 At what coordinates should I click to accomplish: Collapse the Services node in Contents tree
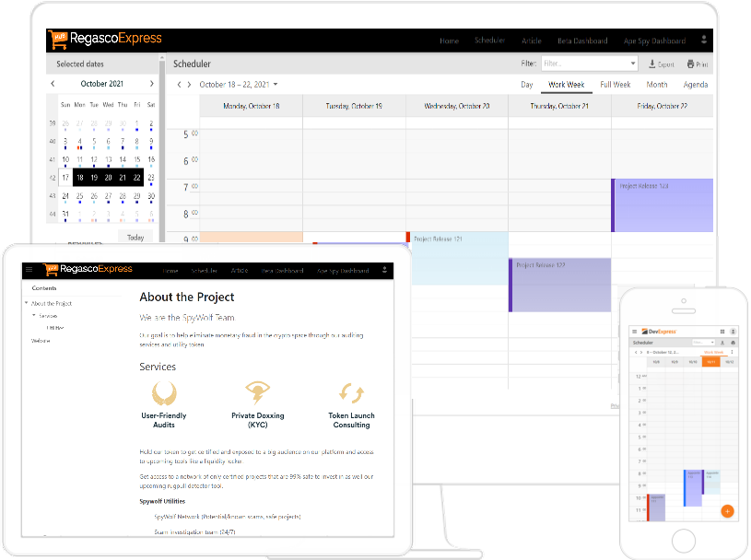pos(35,315)
